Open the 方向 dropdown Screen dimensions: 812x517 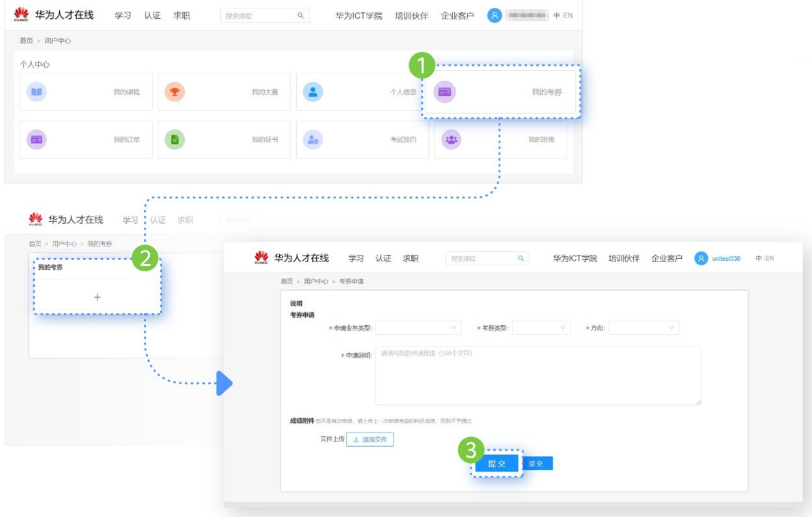point(643,328)
